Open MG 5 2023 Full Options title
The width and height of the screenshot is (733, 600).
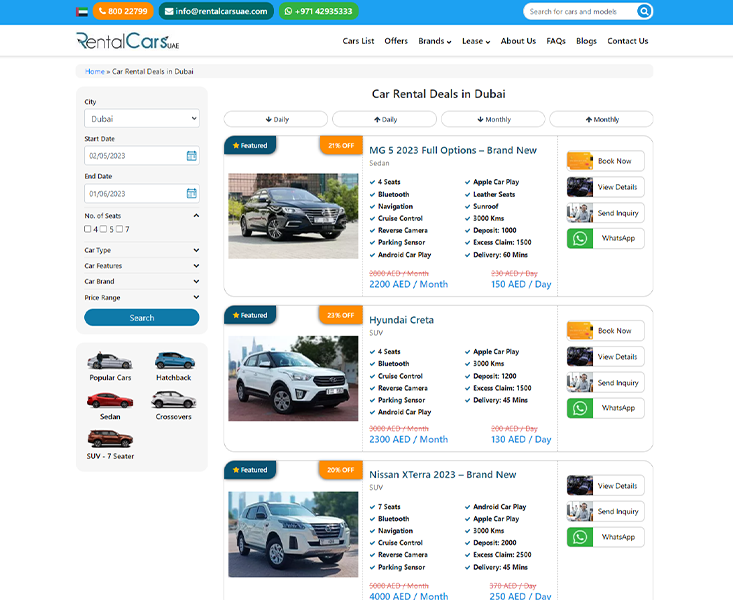[453, 151]
